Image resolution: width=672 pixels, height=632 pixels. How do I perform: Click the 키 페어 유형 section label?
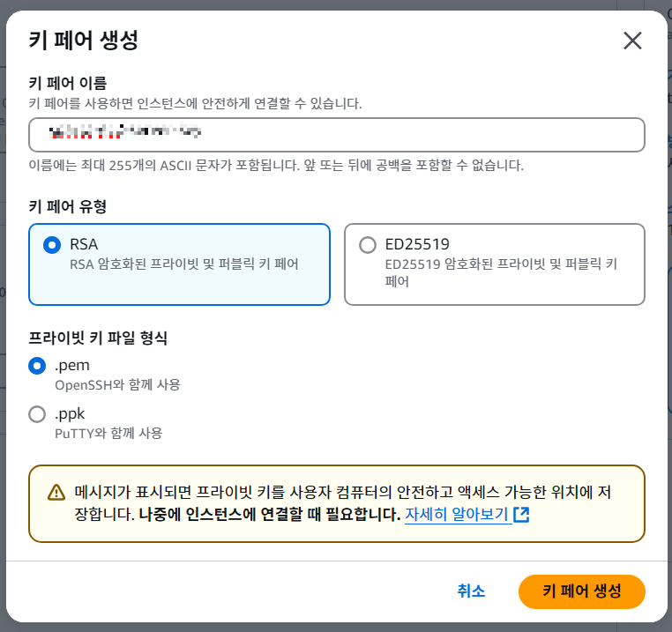67,206
